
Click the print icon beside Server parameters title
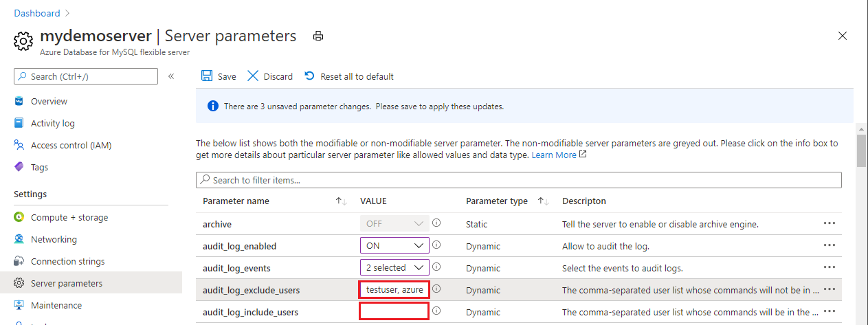[x=318, y=36]
